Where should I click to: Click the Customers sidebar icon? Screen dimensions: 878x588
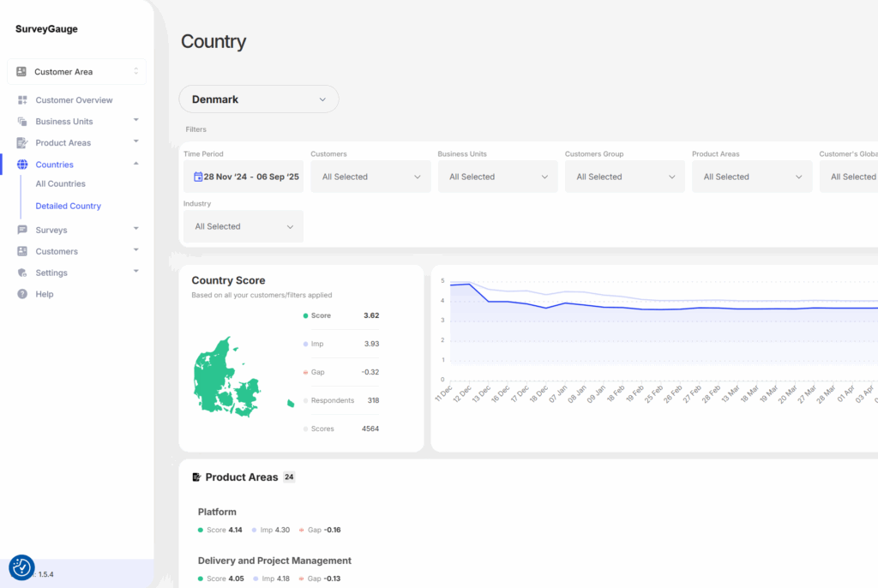22,251
